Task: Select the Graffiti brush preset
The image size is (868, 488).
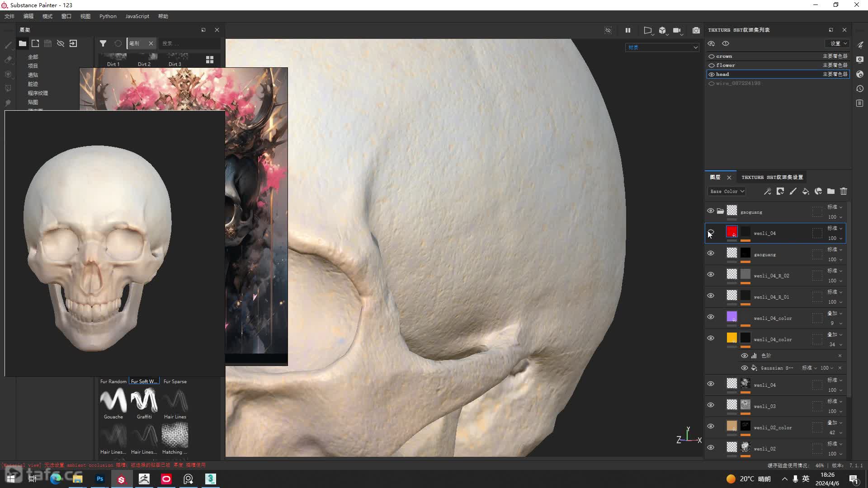Action: pos(144,404)
